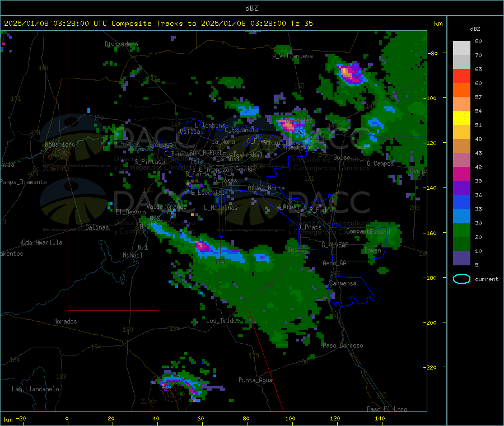The image size is (504, 426).
Task: Click the 'Morados' place label
Action: (x=65, y=321)
